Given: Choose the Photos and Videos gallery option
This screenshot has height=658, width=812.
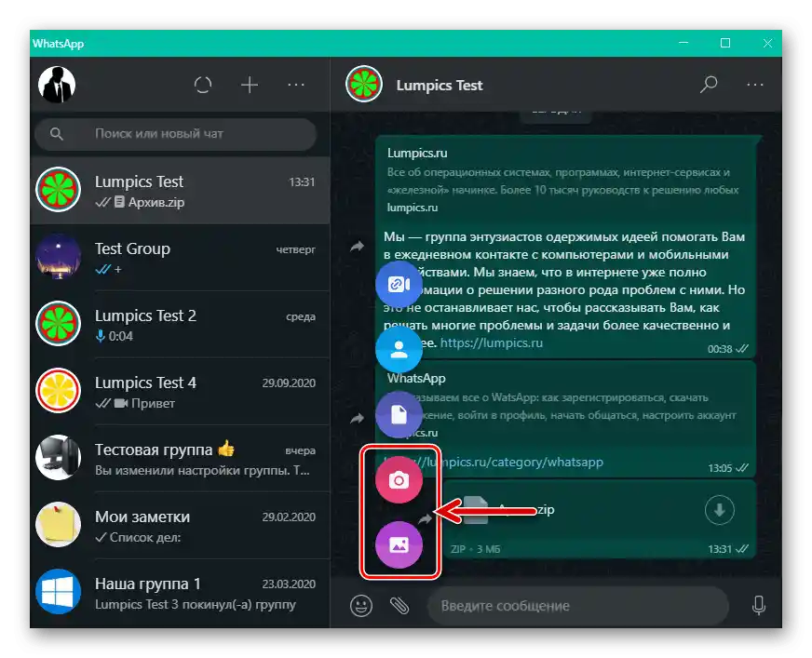Looking at the screenshot, I should coord(399,545).
